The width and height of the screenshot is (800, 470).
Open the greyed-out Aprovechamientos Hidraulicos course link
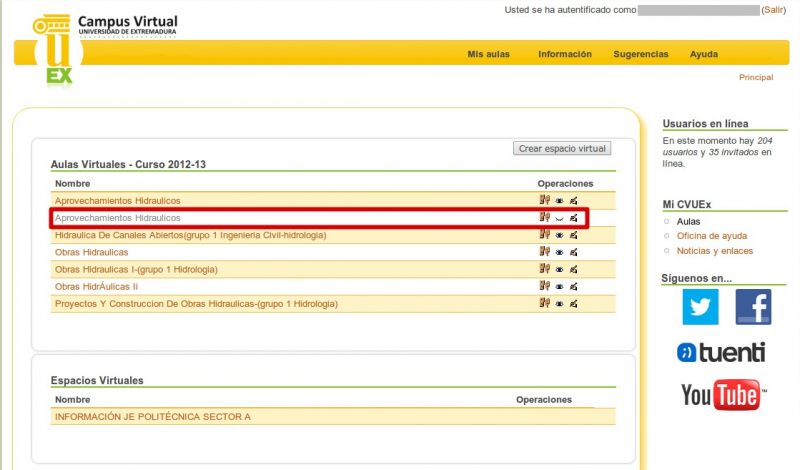coord(117,218)
